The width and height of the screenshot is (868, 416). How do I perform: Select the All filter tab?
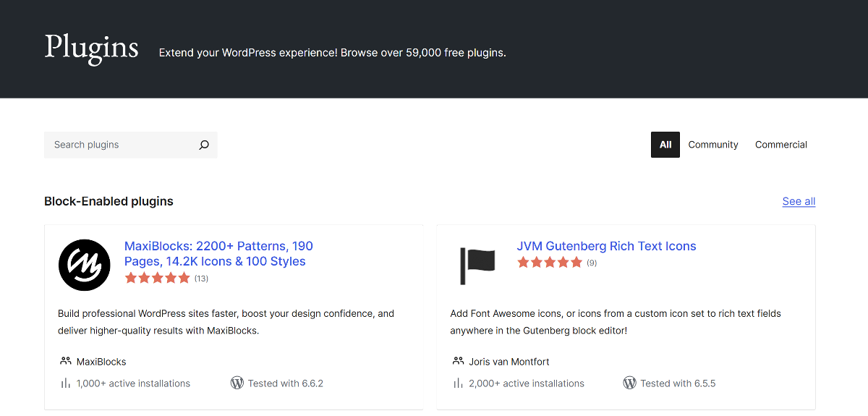pos(665,145)
